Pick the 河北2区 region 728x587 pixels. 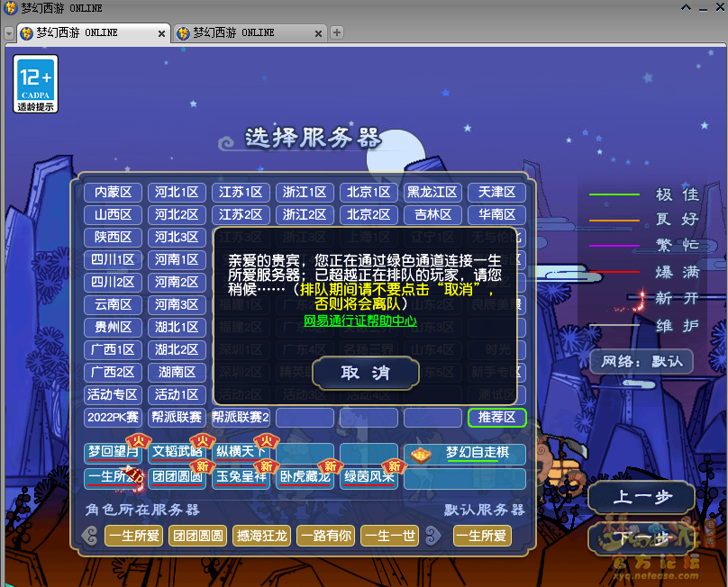[177, 214]
